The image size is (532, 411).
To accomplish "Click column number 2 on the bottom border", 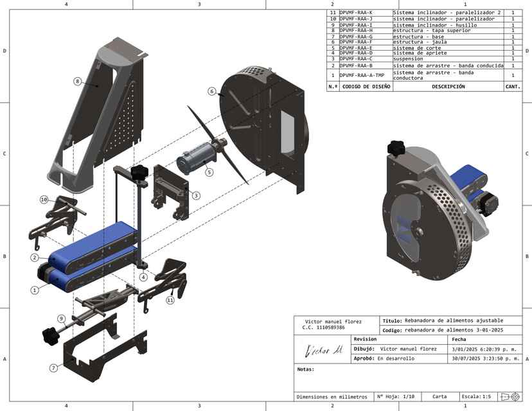I will pyautogui.click(x=333, y=406).
